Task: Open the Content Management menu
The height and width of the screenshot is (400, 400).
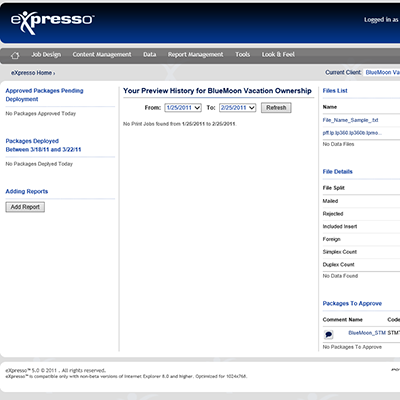Action: click(x=102, y=54)
